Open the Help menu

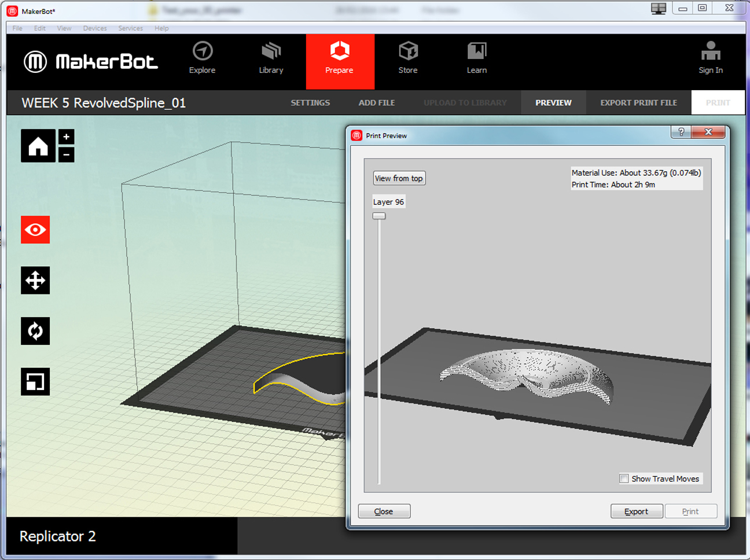[x=161, y=28]
